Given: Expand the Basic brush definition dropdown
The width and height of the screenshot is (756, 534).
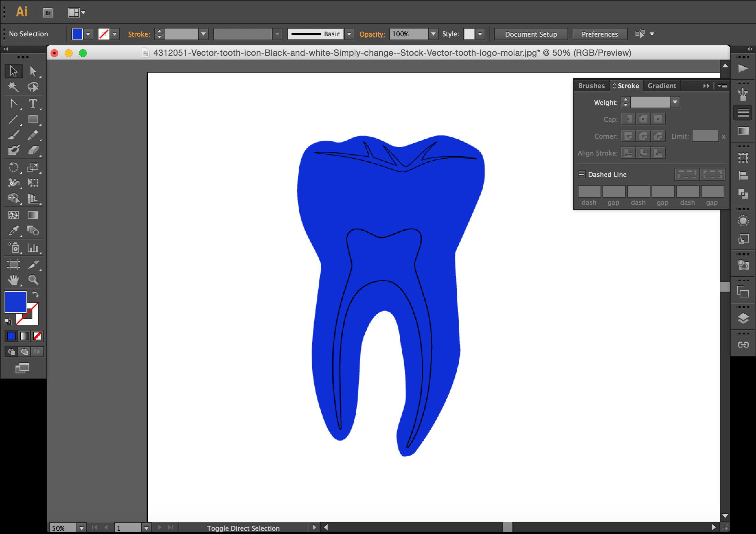Looking at the screenshot, I should (x=349, y=34).
